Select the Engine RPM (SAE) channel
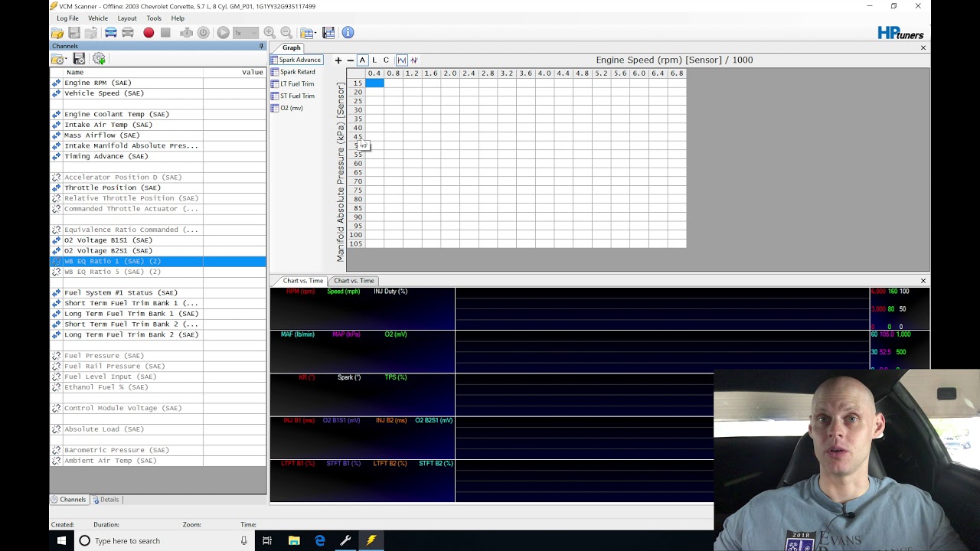 [158, 83]
